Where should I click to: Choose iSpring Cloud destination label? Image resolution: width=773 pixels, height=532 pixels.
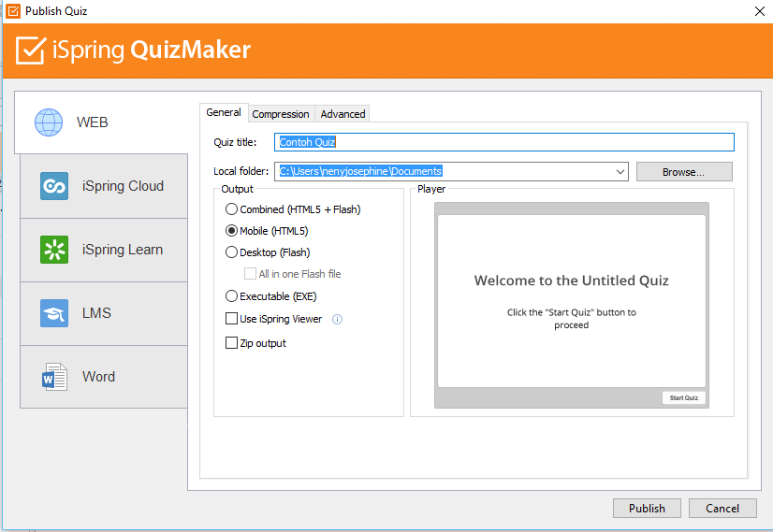click(x=123, y=186)
